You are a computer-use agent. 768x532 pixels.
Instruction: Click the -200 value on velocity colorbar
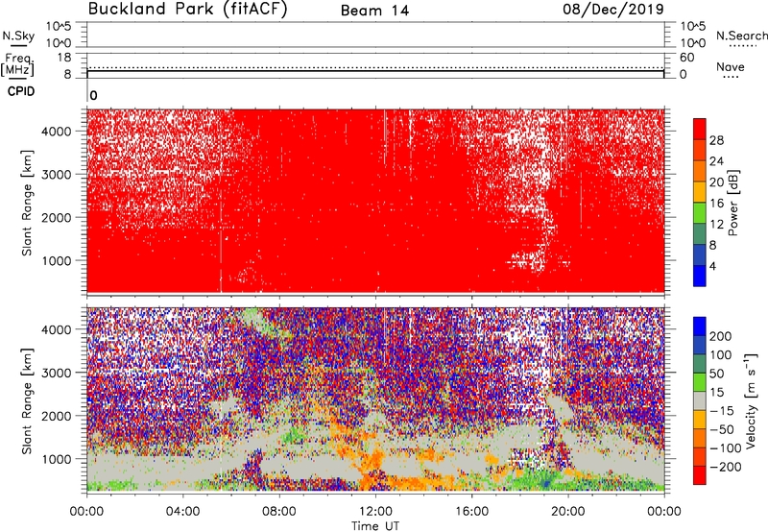pos(727,467)
